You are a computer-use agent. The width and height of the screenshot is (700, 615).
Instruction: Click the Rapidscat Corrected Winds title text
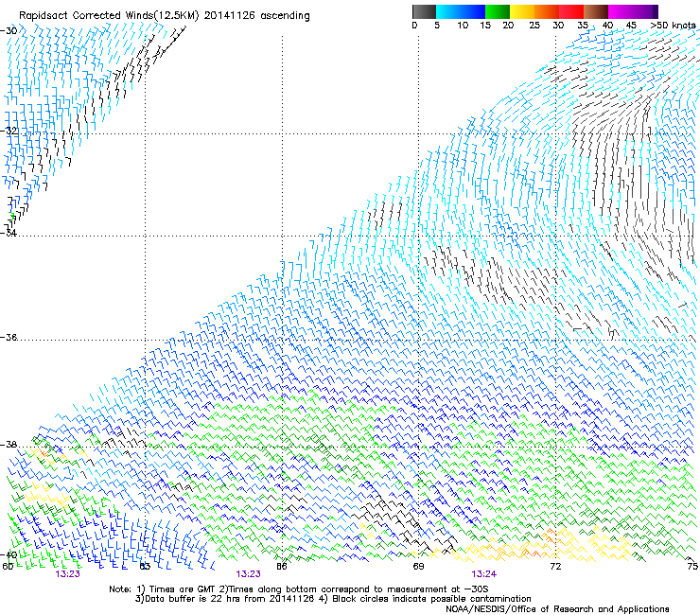pyautogui.click(x=165, y=16)
